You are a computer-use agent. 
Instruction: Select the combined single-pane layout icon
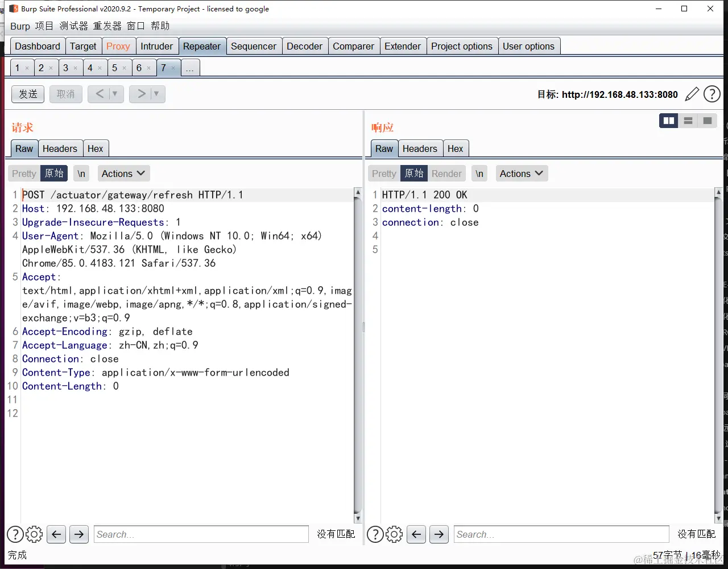[x=708, y=121]
